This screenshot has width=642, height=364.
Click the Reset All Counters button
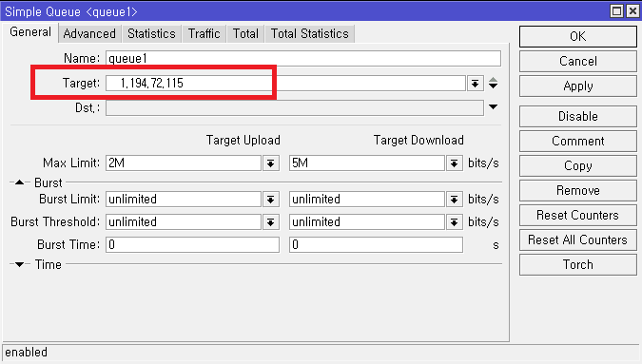577,239
